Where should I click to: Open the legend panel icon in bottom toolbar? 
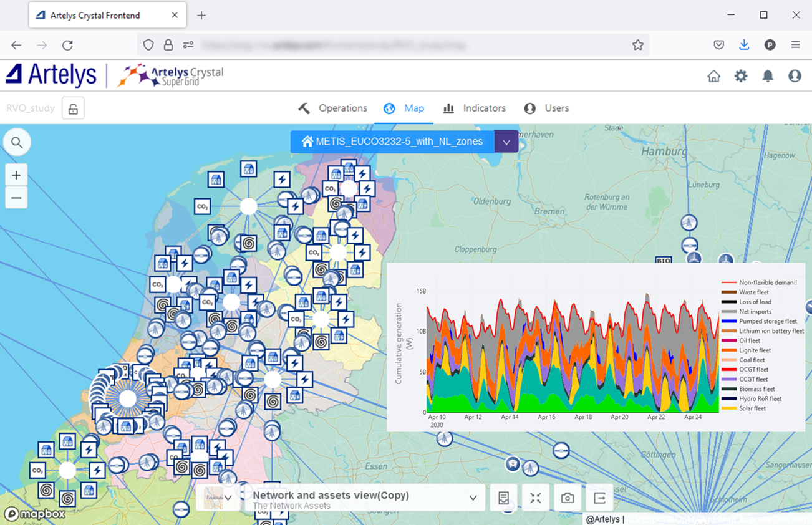point(504,498)
